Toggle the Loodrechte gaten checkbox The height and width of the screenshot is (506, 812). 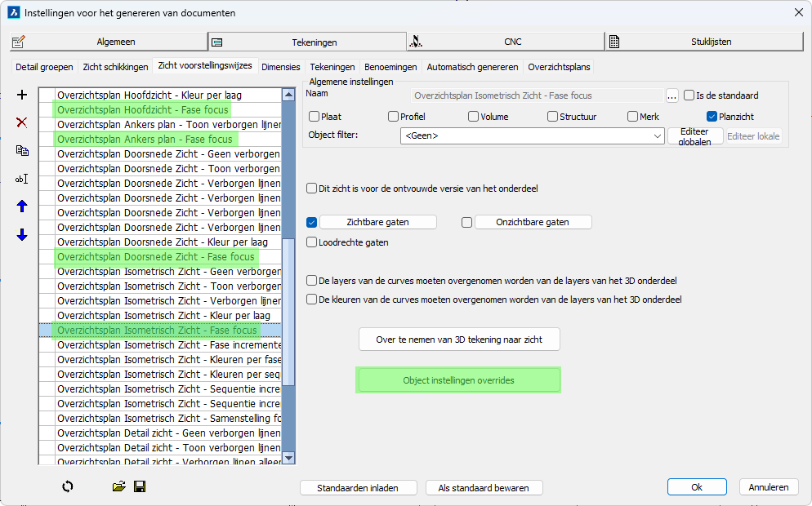coord(312,242)
